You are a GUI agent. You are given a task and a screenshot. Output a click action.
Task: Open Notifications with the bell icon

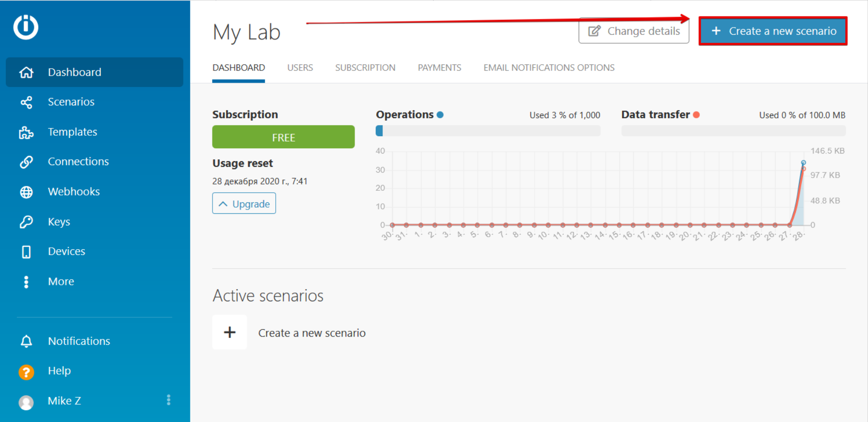pos(26,341)
